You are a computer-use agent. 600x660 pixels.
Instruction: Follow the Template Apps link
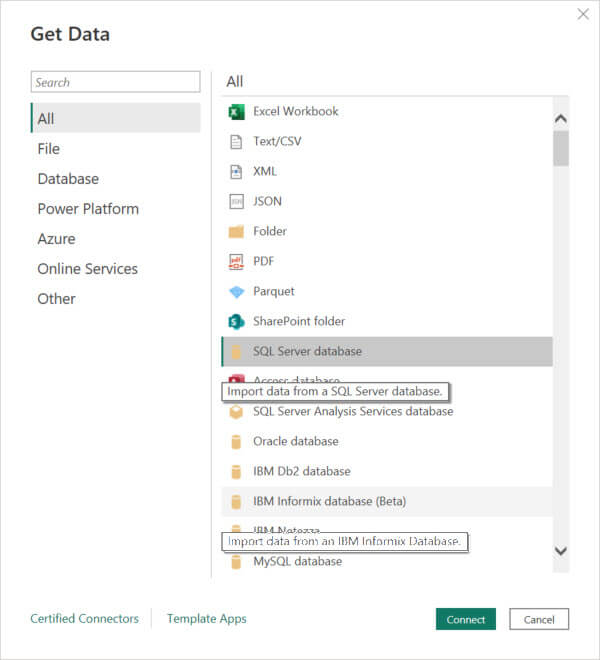(x=206, y=619)
